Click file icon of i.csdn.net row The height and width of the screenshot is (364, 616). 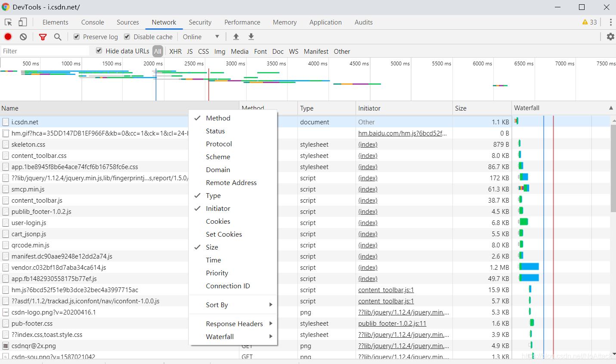[6, 122]
